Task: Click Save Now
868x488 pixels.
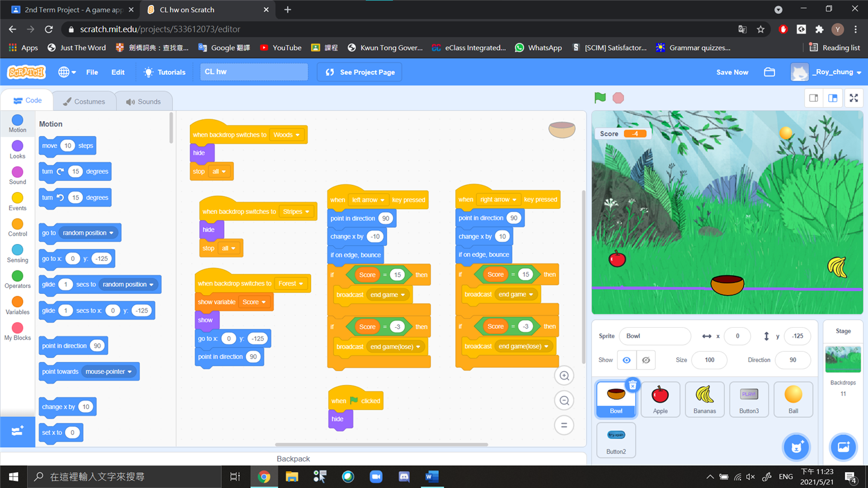Action: [x=732, y=72]
